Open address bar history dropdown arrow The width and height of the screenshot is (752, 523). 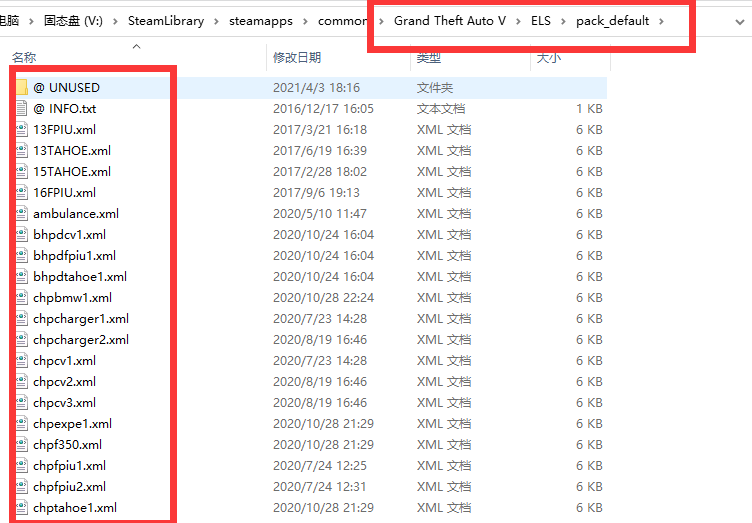click(x=740, y=22)
